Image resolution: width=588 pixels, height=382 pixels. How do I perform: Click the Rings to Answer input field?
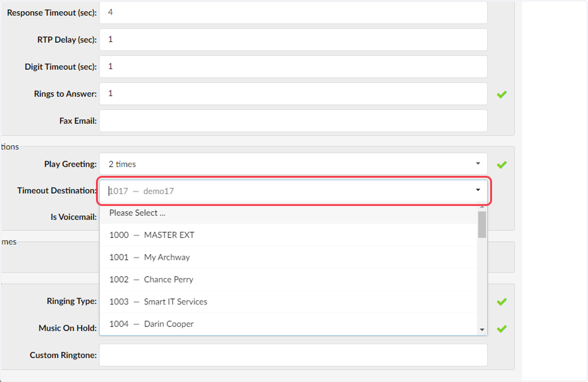pos(293,93)
